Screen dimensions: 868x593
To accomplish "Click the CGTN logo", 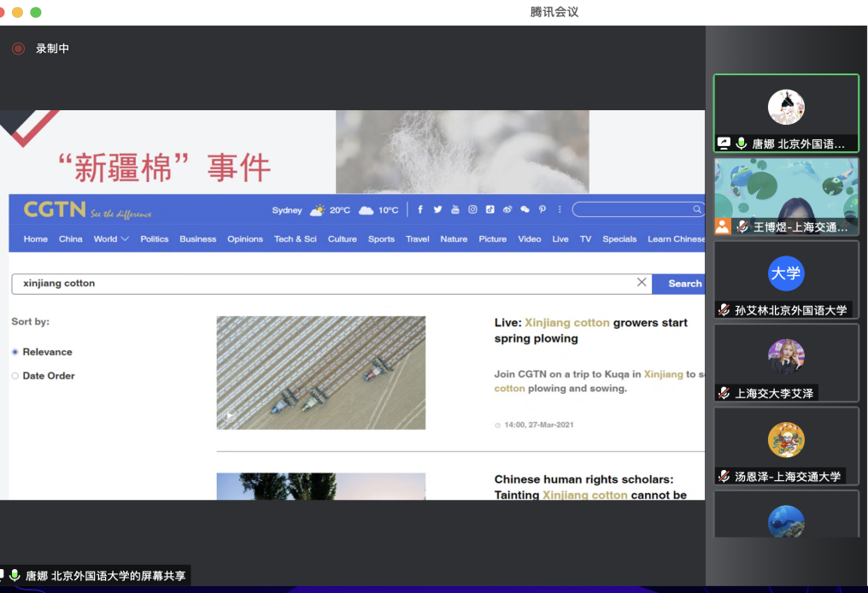I will [55, 210].
